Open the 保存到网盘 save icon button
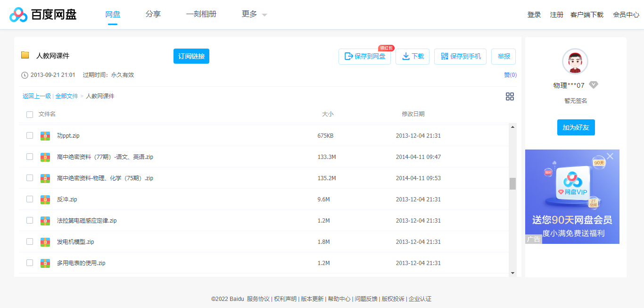The image size is (644, 308). pos(347,56)
